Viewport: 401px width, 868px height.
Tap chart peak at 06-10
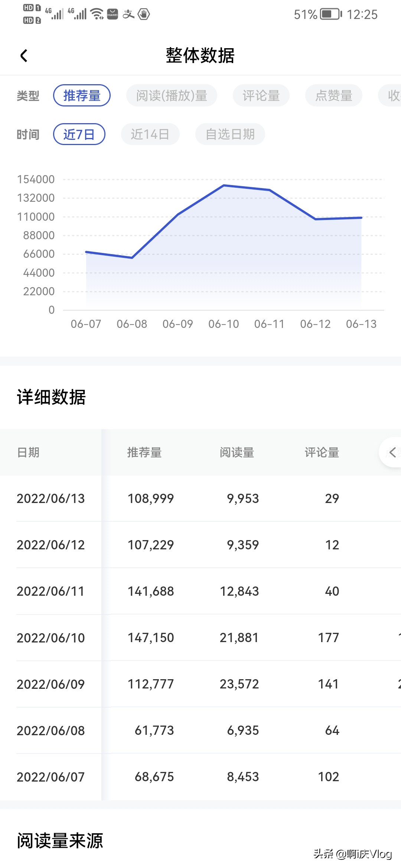[224, 185]
